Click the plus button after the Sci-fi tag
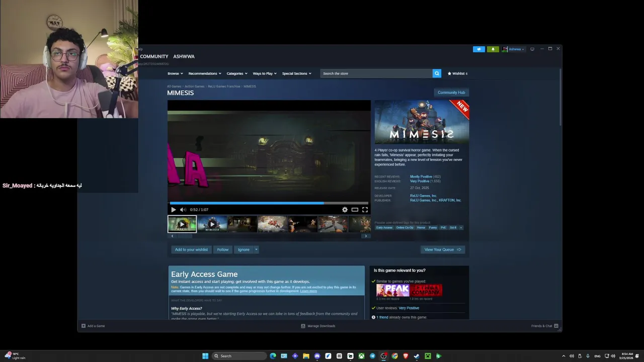The image size is (644, 362). (x=461, y=228)
